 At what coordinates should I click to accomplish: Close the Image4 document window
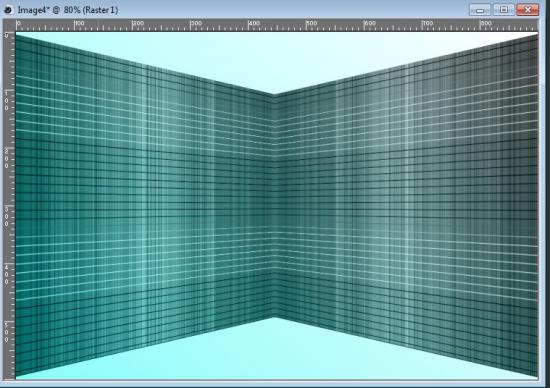click(527, 10)
